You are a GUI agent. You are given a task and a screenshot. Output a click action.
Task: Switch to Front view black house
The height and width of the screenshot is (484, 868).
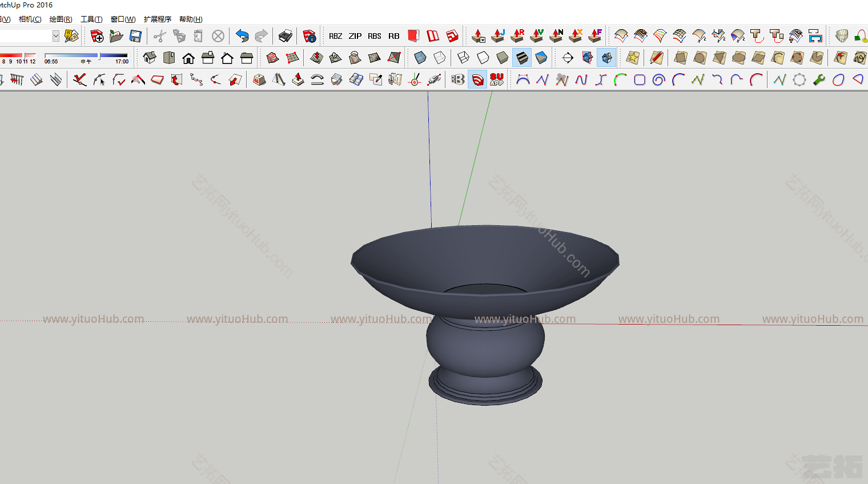pyautogui.click(x=188, y=58)
